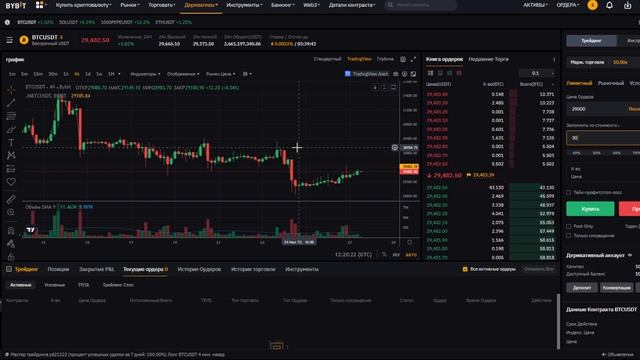This screenshot has height=360, width=640.
Task: Open the hamburger menu next to BTCUSDT
Action: 9,40
